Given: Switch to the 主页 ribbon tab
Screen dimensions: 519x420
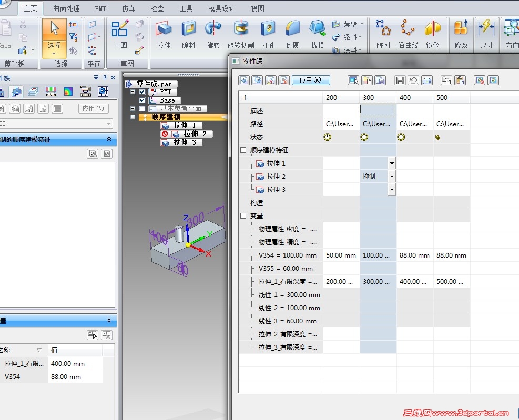Looking at the screenshot, I should click(30, 8).
